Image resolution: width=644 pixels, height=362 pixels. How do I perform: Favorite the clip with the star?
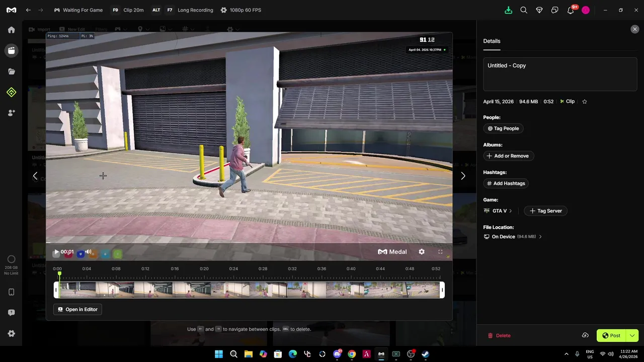click(x=585, y=102)
